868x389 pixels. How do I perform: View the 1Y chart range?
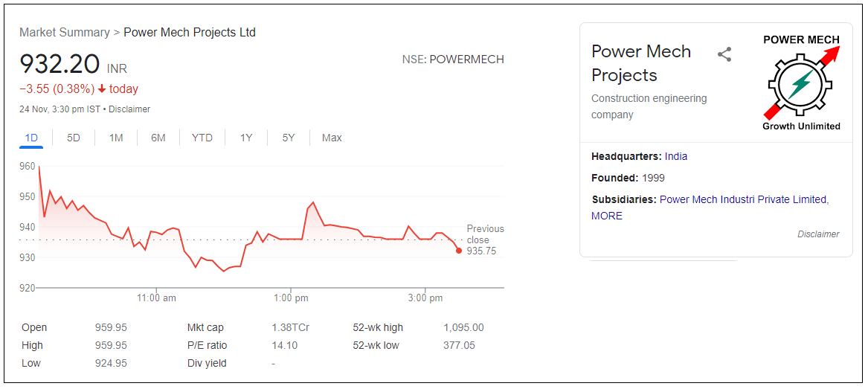coord(246,138)
